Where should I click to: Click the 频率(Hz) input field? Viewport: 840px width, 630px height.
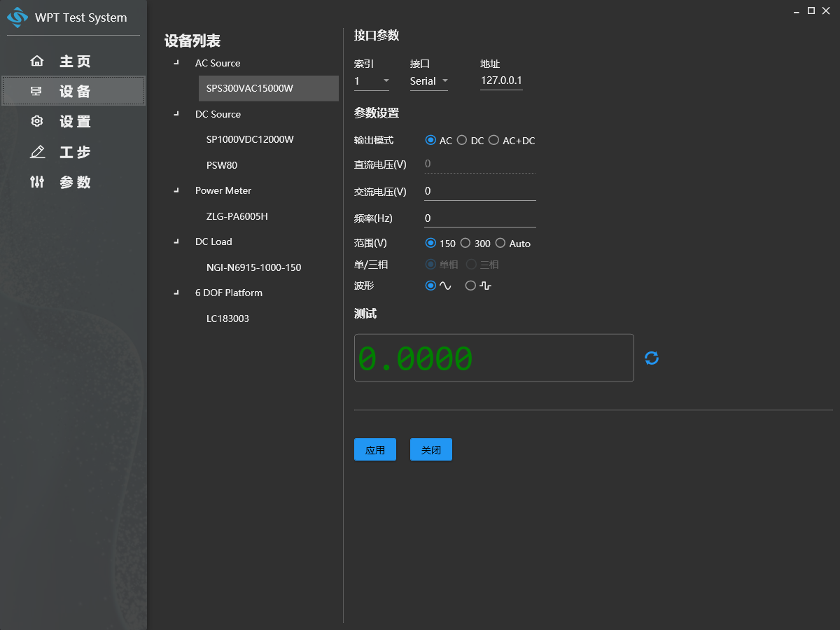479,218
